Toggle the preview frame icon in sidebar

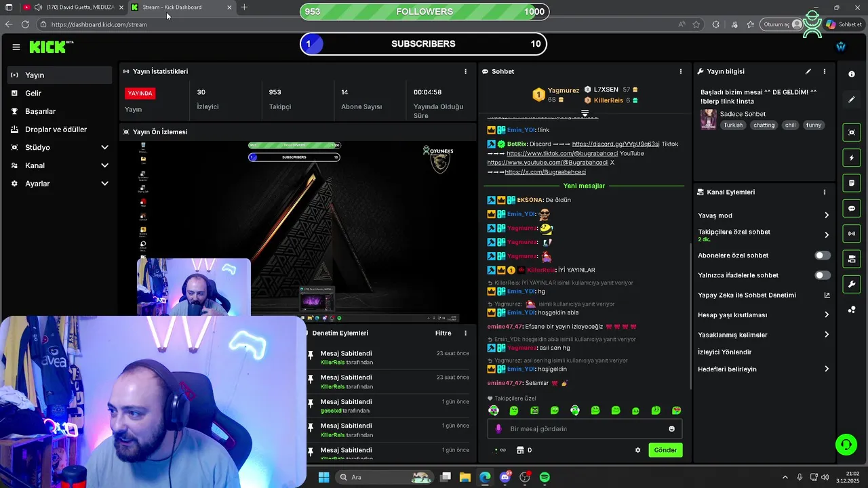(x=852, y=132)
